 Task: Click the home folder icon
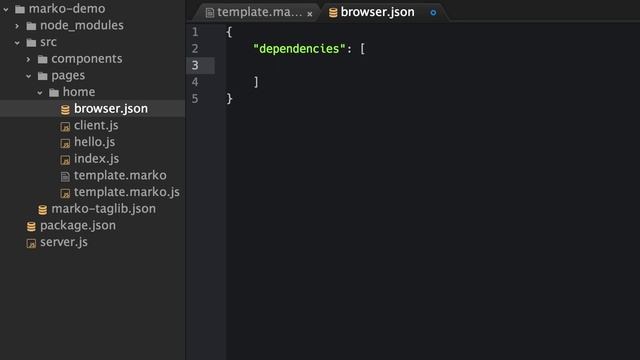point(54,93)
